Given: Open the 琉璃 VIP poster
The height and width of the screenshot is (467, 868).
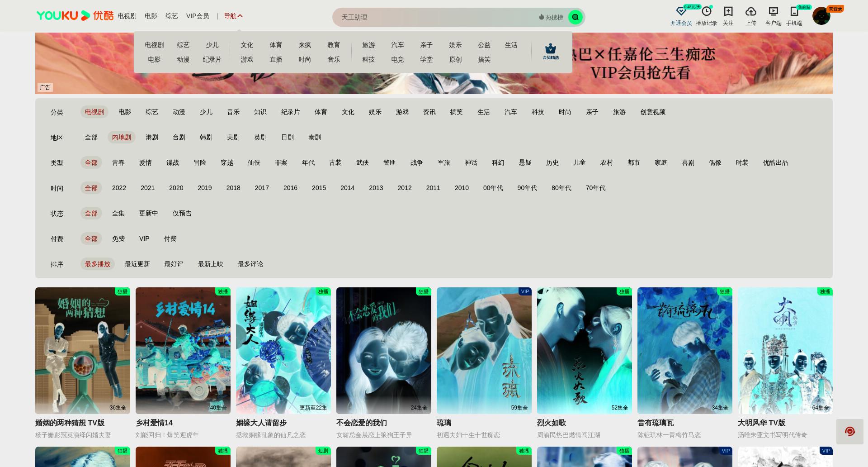Looking at the screenshot, I should (x=484, y=351).
